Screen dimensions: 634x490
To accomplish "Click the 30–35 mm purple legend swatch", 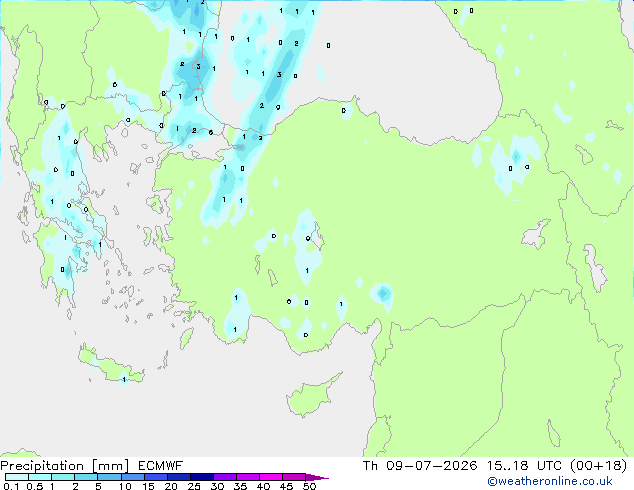I will (225, 477).
